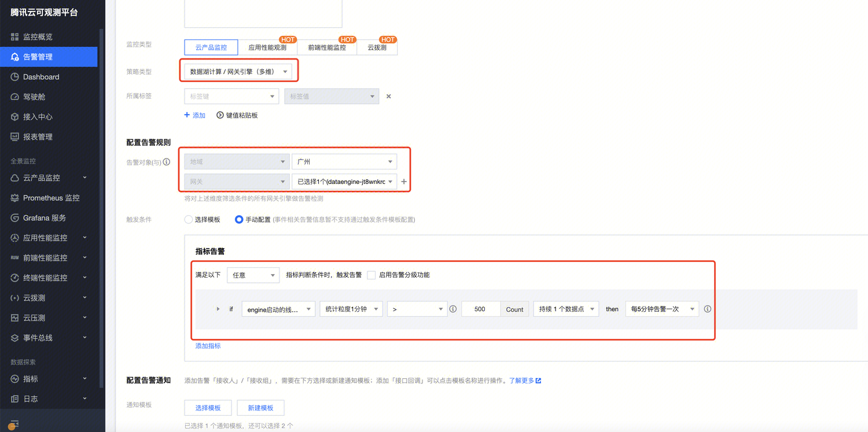868x432 pixels.
Task: Click the 云产品监控 cloud icon
Action: (x=15, y=178)
